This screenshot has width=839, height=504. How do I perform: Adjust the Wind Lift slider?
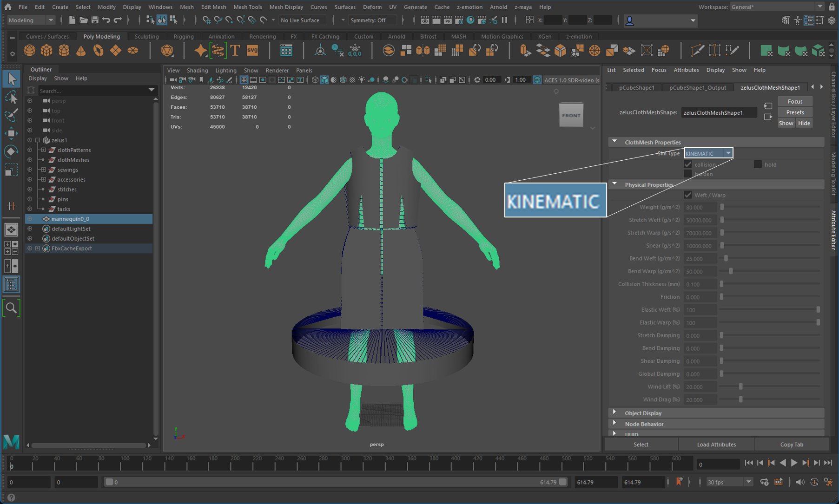740,386
